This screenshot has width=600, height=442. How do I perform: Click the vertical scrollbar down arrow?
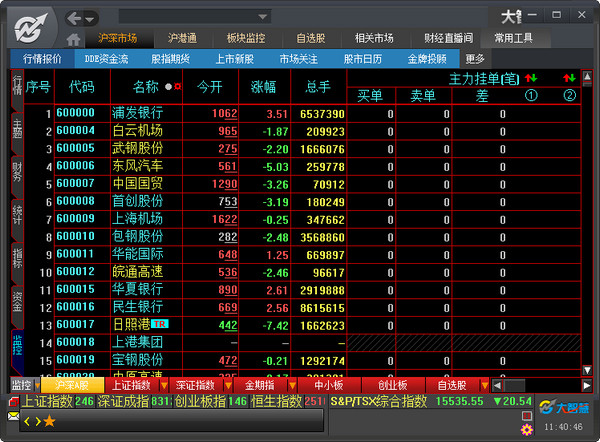tap(587, 370)
